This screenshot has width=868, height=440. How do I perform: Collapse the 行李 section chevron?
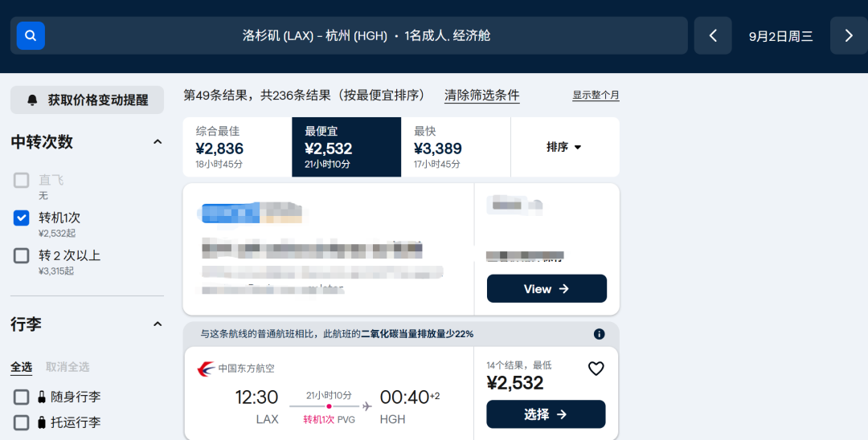click(158, 324)
